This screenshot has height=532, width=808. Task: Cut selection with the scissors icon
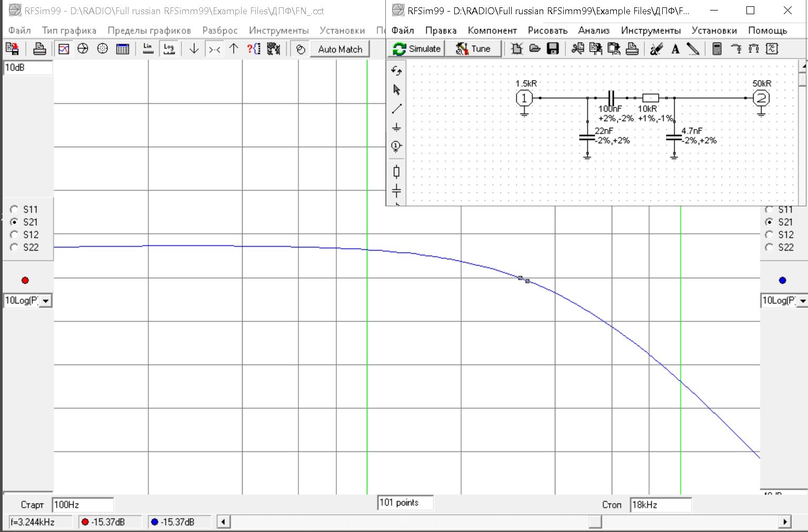[578, 49]
